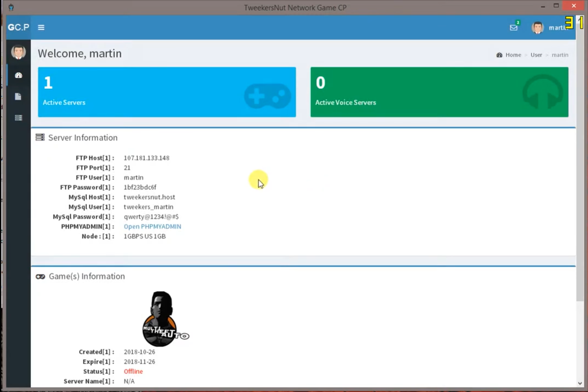Open the mail notifications envelope icon
Image resolution: width=588 pixels, height=392 pixels.
point(514,28)
